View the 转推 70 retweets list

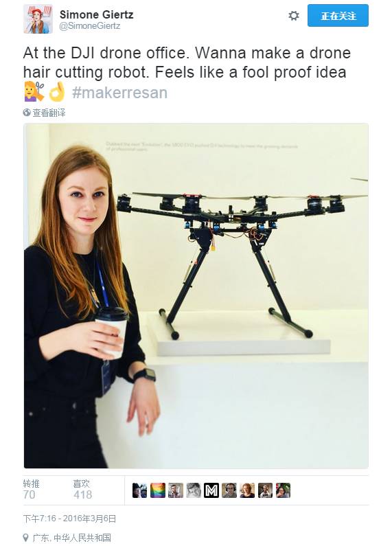pyautogui.click(x=32, y=490)
